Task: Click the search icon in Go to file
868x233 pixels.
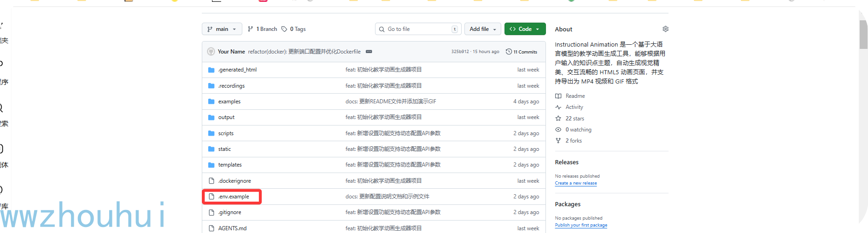Action: [x=382, y=29]
